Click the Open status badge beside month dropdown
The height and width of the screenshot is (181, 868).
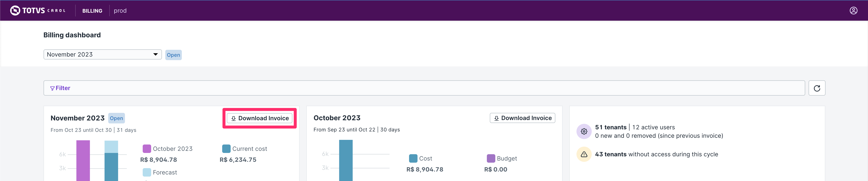pos(173,55)
